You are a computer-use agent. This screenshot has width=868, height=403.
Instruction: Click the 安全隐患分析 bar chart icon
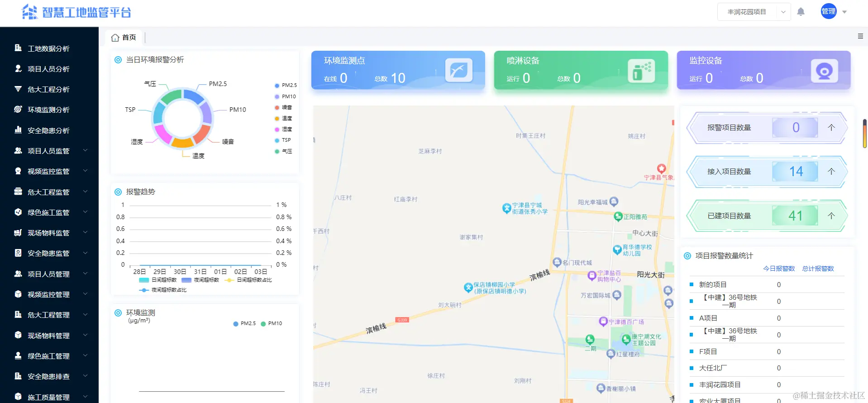tap(18, 130)
